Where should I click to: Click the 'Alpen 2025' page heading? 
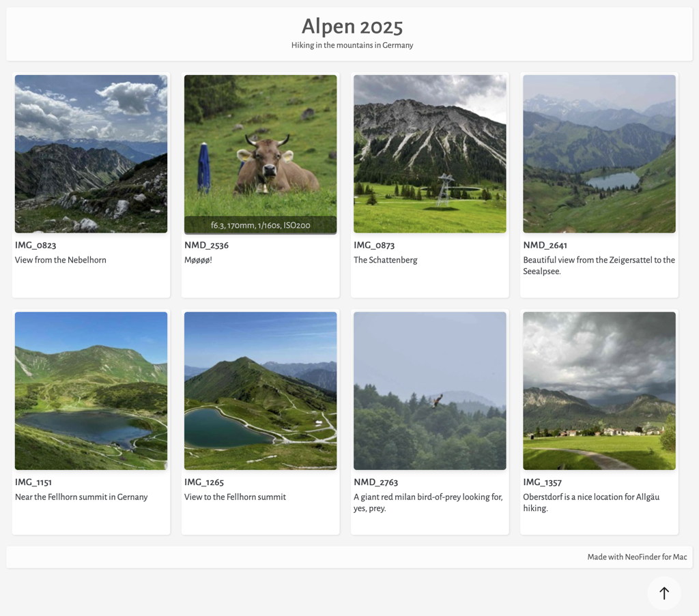coord(352,27)
